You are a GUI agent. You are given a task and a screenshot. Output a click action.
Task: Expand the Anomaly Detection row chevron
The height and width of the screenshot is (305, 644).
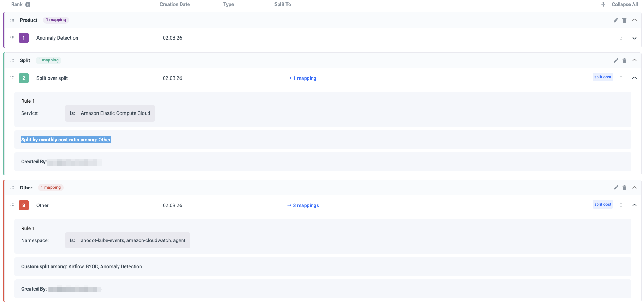[634, 38]
